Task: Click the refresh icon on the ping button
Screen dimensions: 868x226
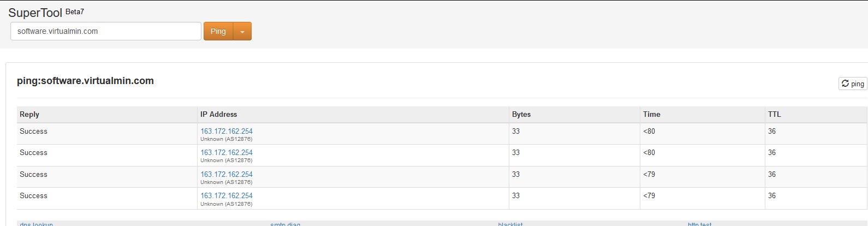Action: [845, 84]
